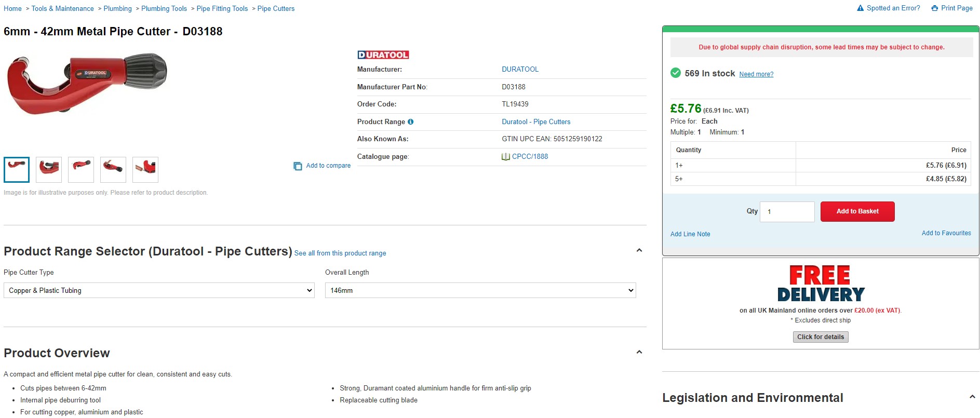This screenshot has height=418, width=980.
Task: Click the Spotted an Error warning icon
Action: [x=860, y=8]
